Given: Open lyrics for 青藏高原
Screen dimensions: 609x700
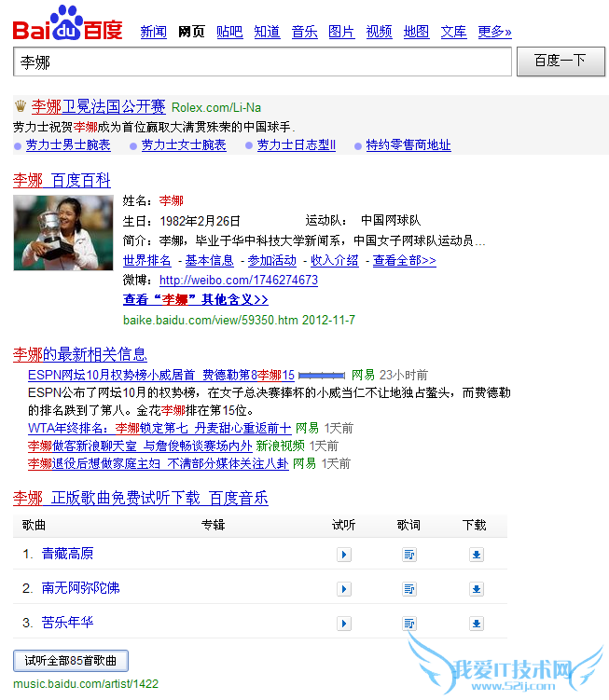Looking at the screenshot, I should coord(408,555).
